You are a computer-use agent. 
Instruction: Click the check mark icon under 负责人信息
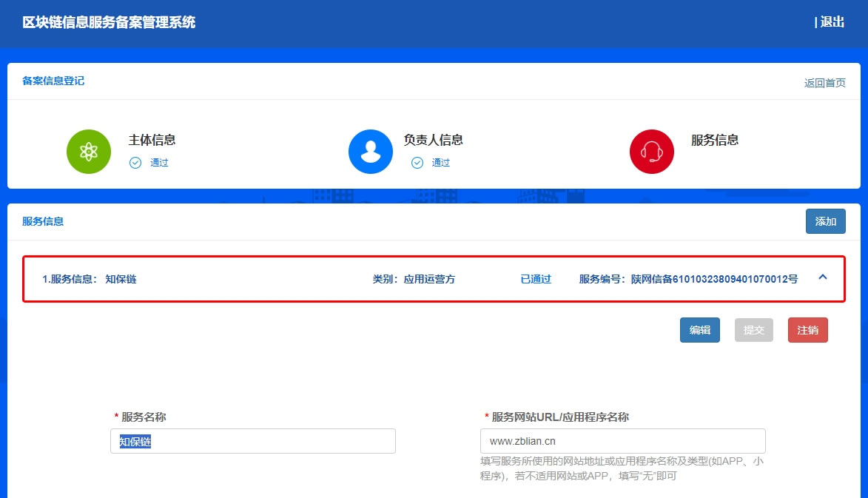(x=417, y=163)
